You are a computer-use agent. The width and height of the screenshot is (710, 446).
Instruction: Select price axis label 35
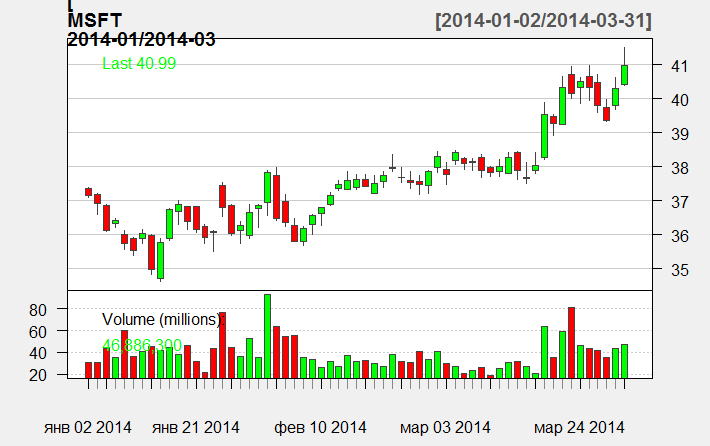point(679,270)
